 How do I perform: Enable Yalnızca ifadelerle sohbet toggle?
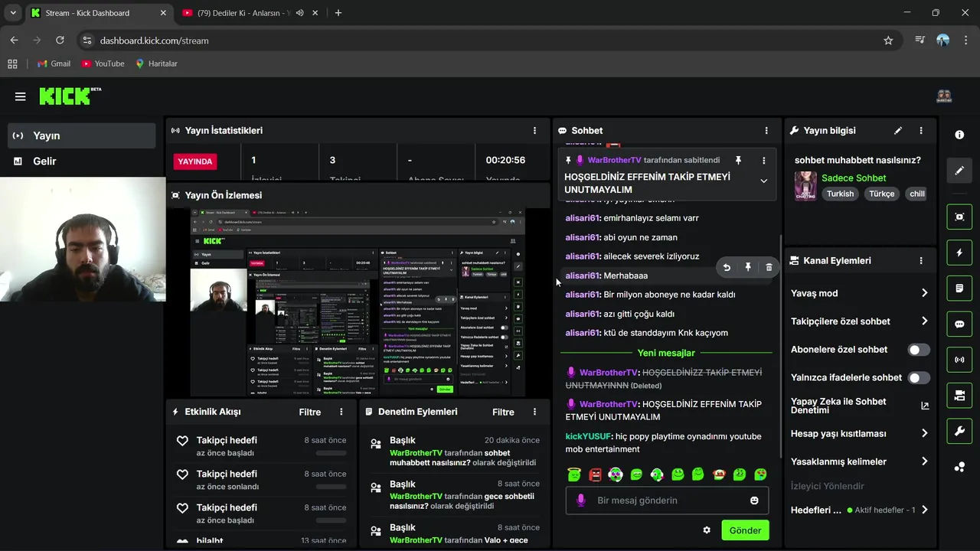pos(919,378)
